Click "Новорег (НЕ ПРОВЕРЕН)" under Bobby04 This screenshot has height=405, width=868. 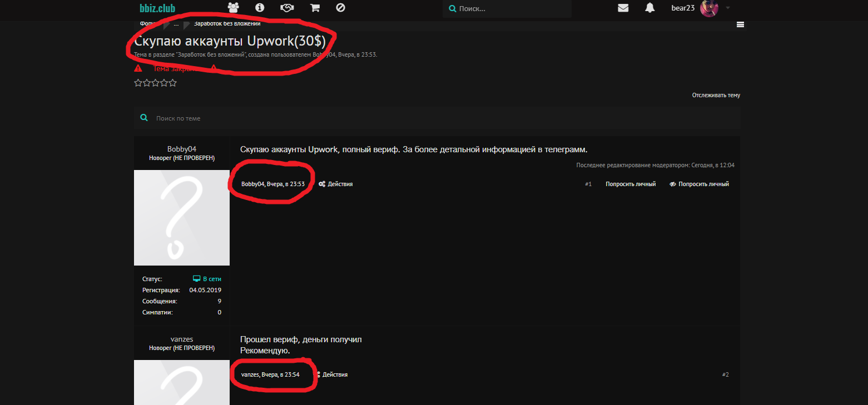tap(182, 158)
